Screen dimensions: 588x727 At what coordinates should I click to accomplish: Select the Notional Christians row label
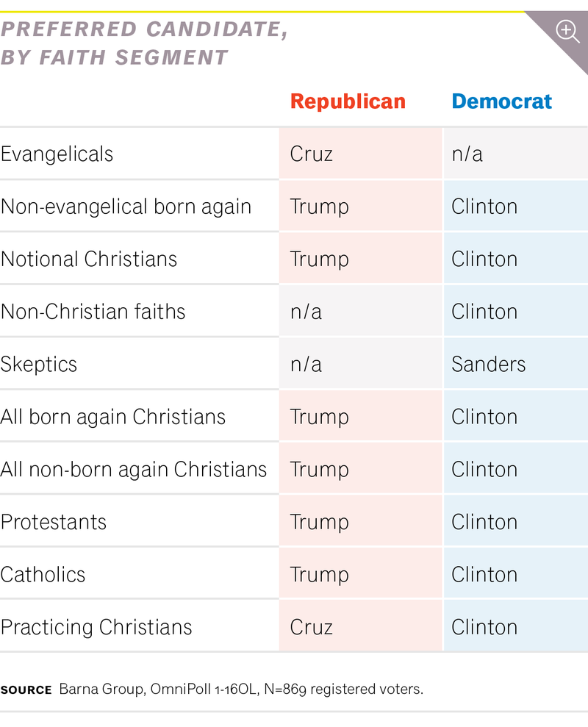tap(89, 259)
